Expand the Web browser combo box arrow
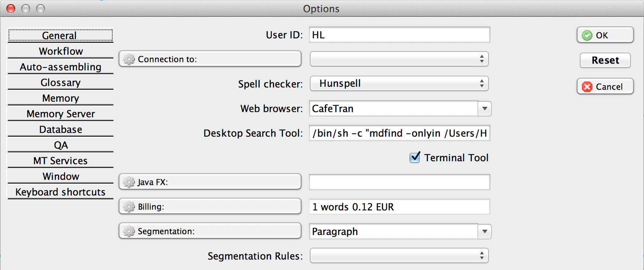 pyautogui.click(x=484, y=109)
